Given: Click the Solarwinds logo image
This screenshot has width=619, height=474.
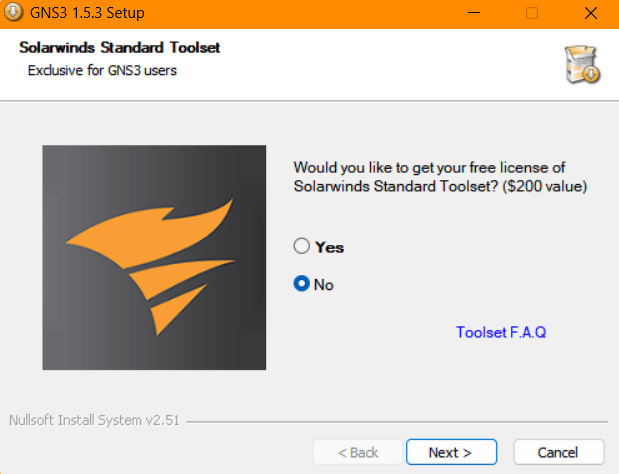Looking at the screenshot, I should (x=154, y=257).
